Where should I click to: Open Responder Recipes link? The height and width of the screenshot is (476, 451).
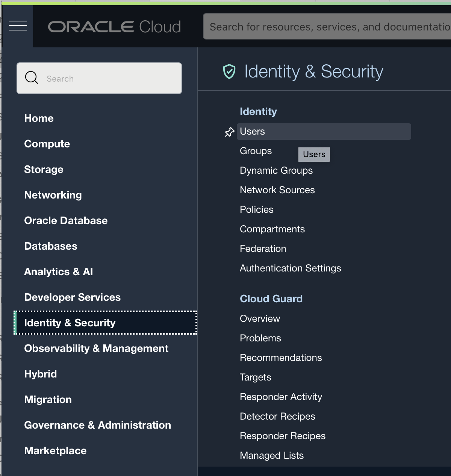click(x=283, y=436)
